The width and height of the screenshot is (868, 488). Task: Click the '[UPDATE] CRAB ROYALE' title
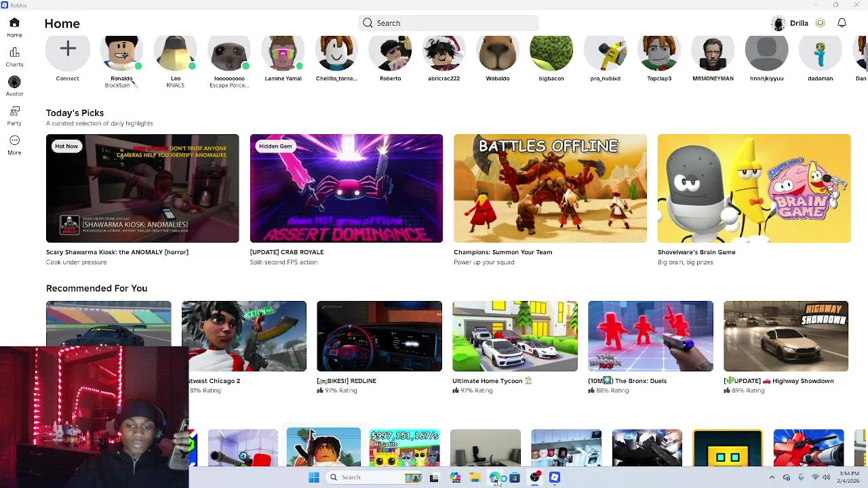pyautogui.click(x=287, y=252)
